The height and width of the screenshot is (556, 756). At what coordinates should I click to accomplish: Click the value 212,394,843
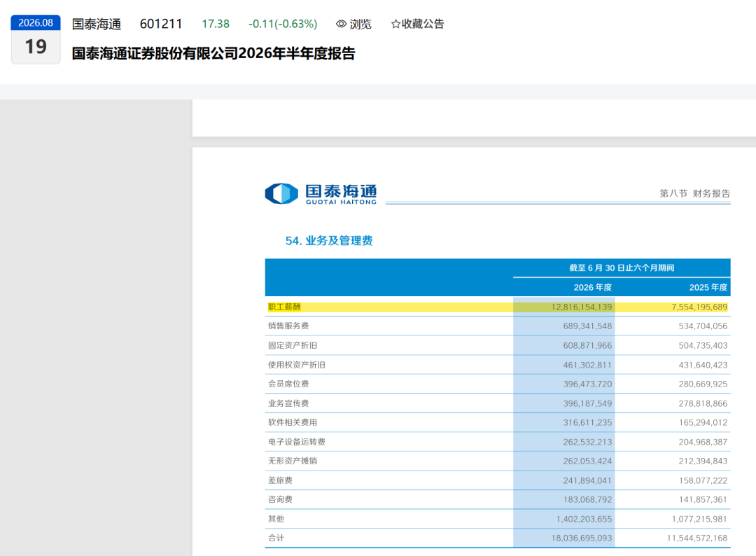(x=703, y=461)
